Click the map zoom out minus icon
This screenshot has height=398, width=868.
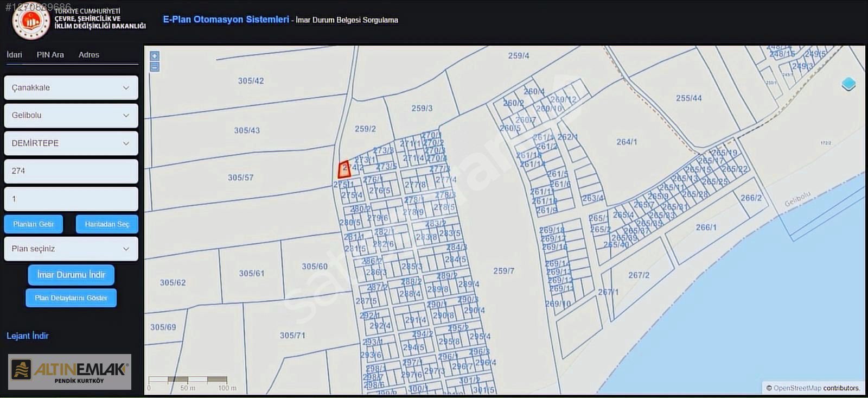tap(155, 67)
